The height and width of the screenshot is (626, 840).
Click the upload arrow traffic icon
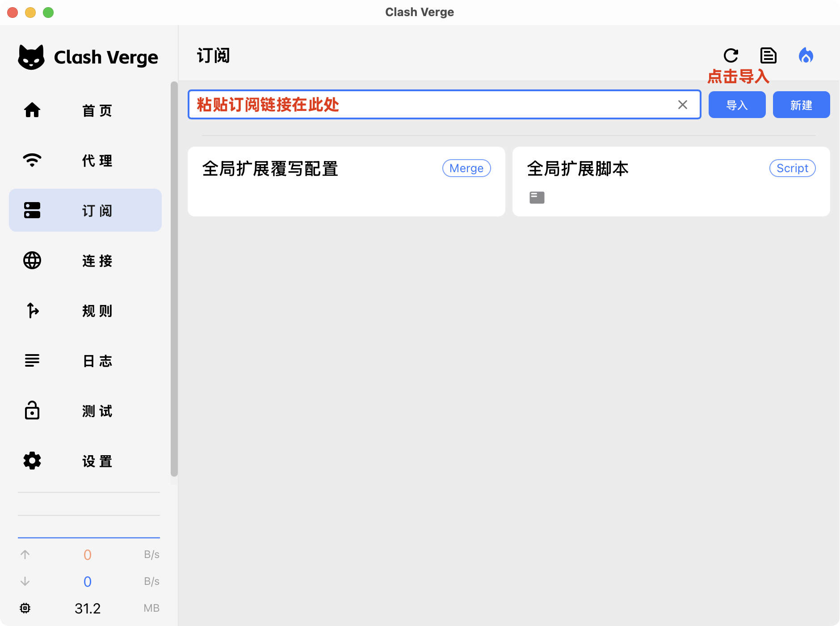[25, 554]
